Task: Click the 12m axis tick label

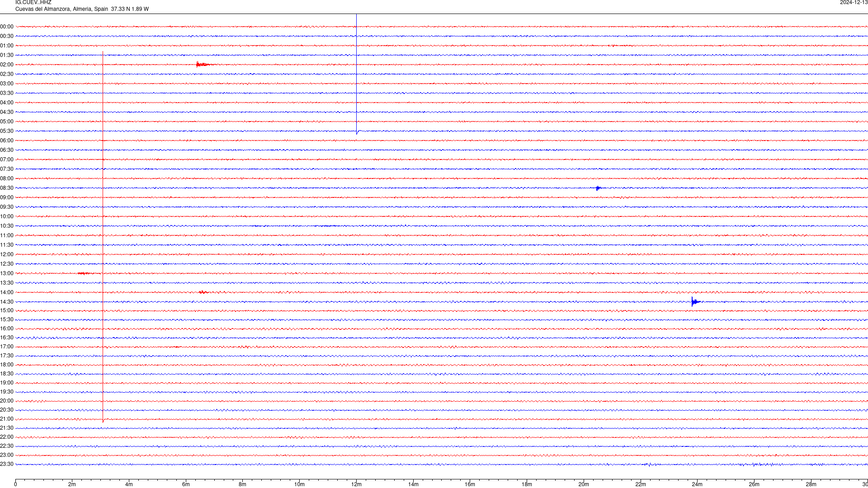Action: [x=356, y=484]
